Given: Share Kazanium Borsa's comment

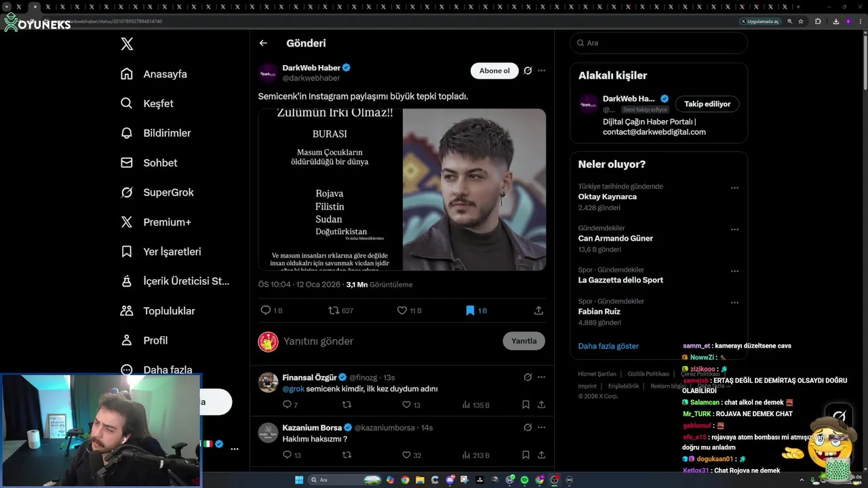Looking at the screenshot, I should coord(541,455).
